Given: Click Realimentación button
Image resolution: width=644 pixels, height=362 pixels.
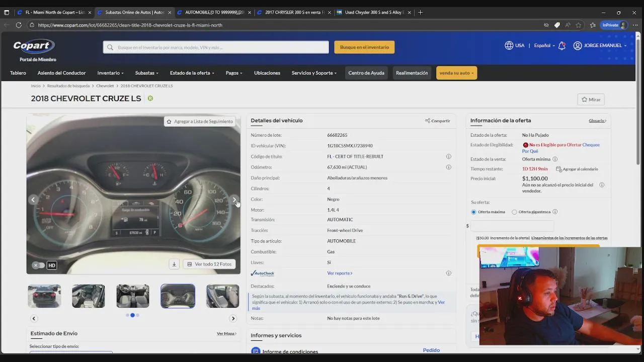Looking at the screenshot, I should 412,73.
